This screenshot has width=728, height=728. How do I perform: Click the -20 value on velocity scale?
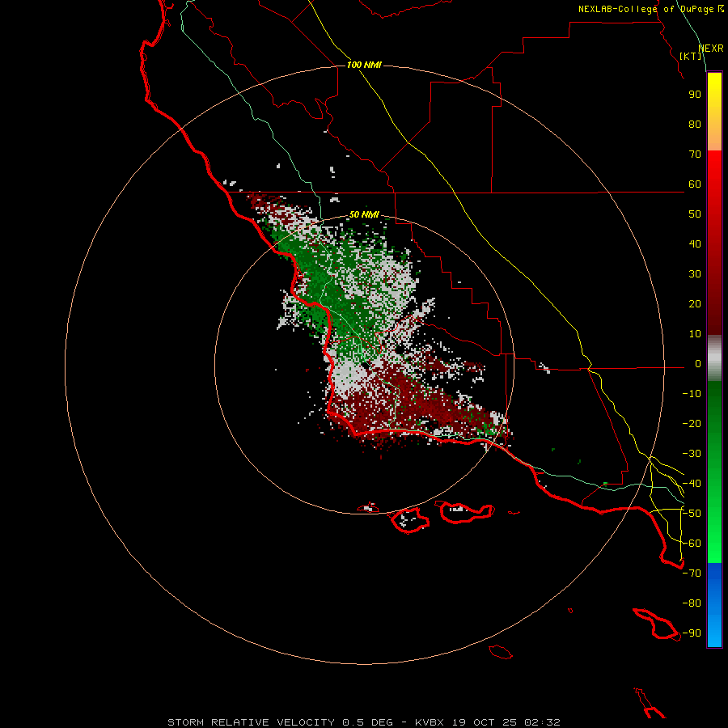(692, 423)
